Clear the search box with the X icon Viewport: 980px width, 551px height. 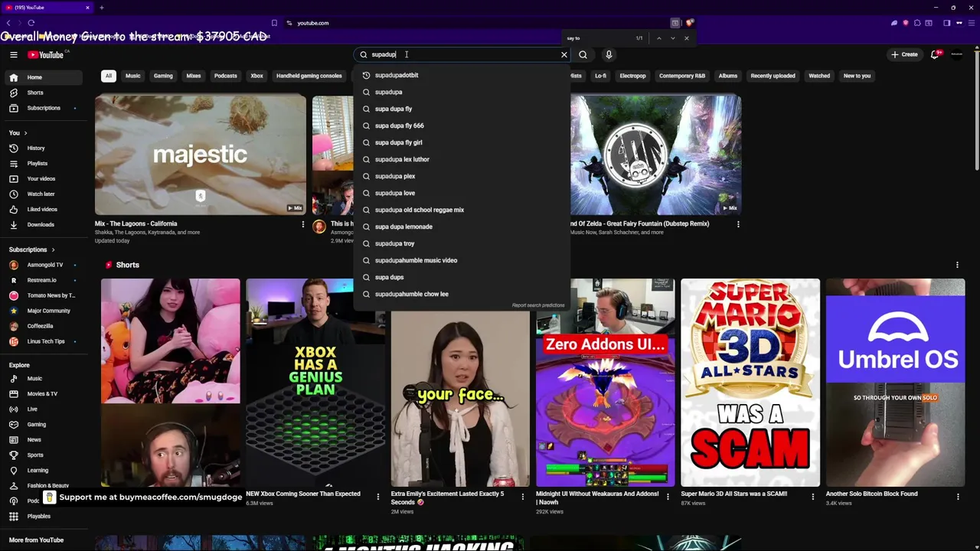coord(564,54)
